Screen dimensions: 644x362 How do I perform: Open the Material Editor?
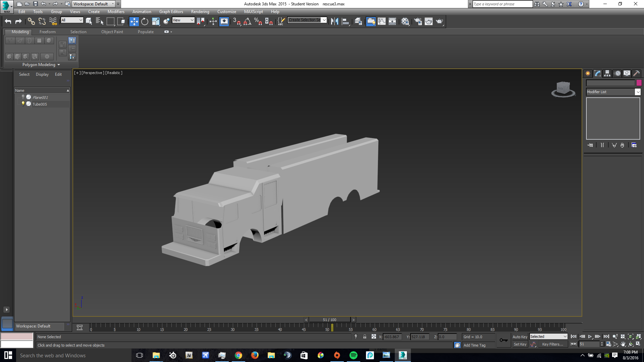click(405, 21)
